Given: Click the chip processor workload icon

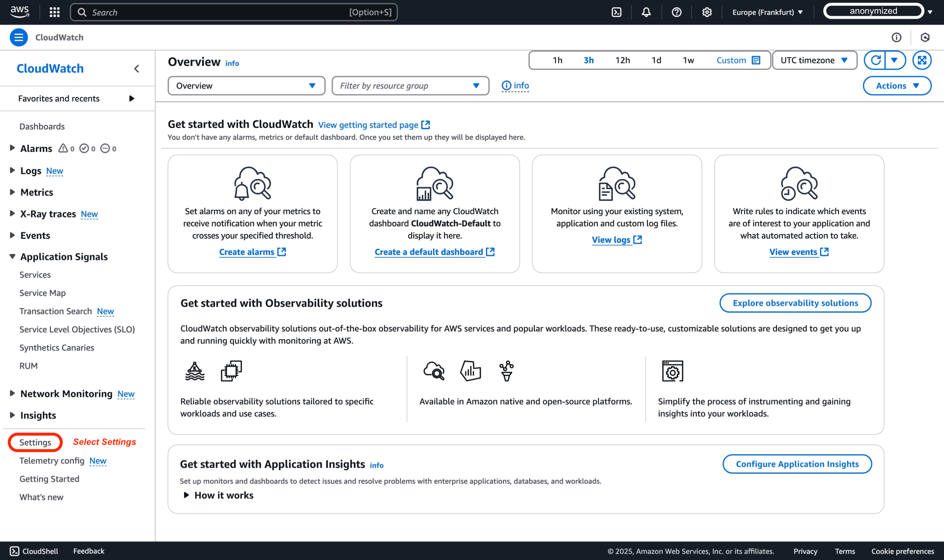Looking at the screenshot, I should pyautogui.click(x=231, y=371).
